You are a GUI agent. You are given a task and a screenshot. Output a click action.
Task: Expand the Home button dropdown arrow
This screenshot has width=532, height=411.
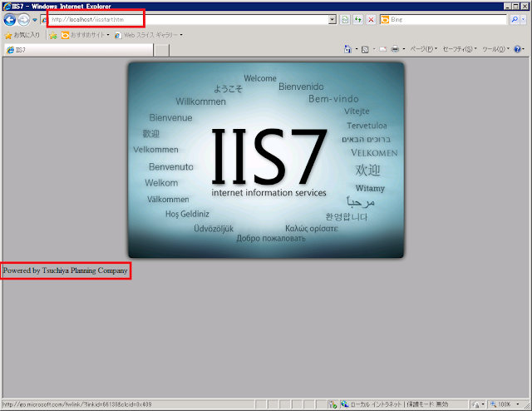point(357,49)
